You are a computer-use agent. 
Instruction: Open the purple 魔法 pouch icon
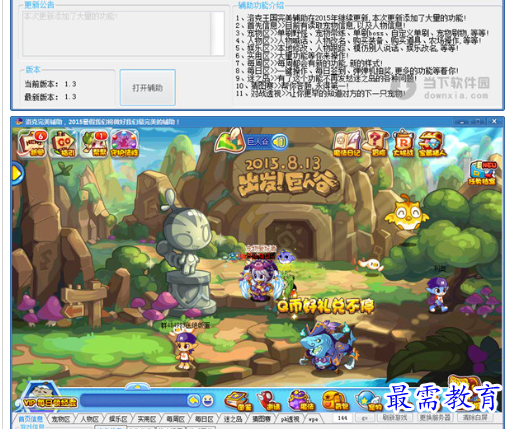301,400
